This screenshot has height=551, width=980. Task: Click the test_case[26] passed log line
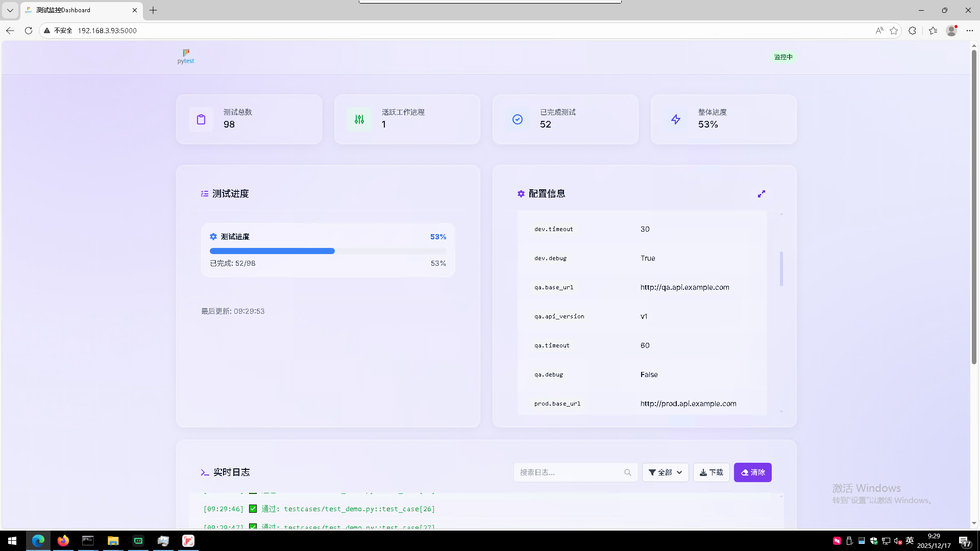319,509
